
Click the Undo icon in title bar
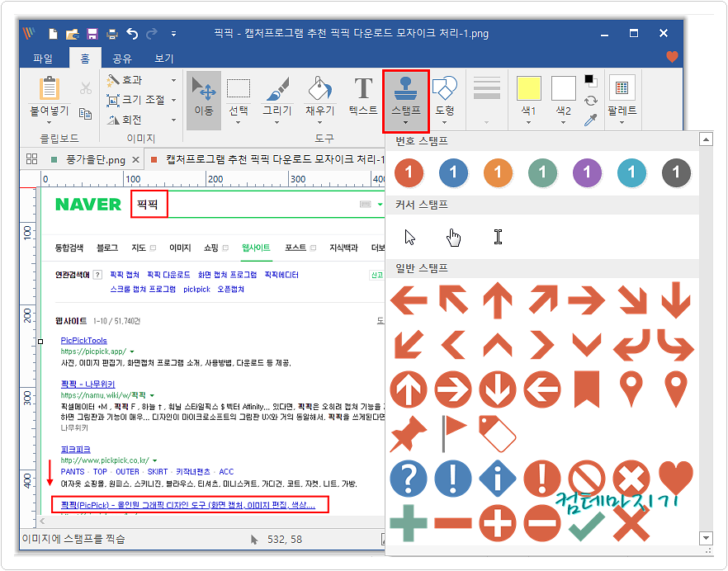(132, 34)
